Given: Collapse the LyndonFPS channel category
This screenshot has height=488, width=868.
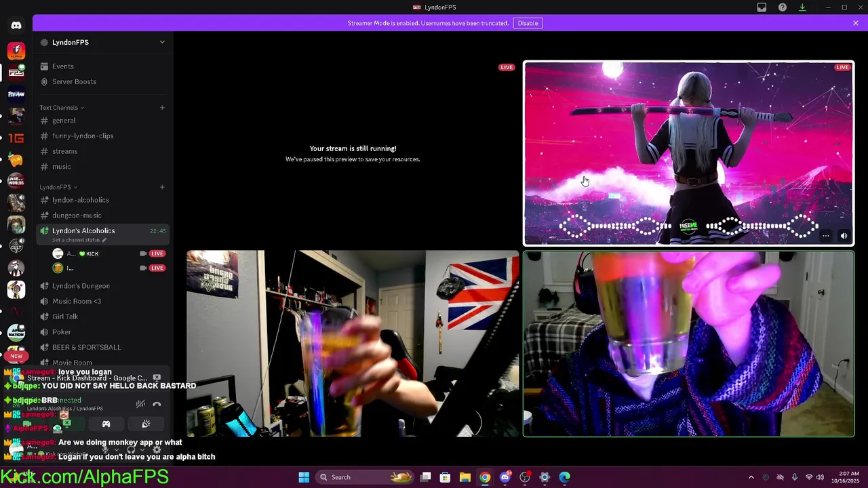Looking at the screenshot, I should (58, 187).
